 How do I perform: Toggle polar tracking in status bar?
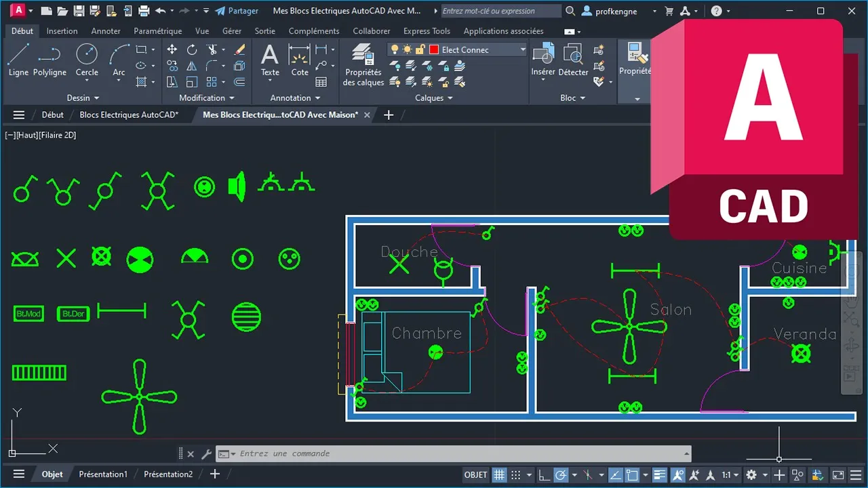(561, 474)
